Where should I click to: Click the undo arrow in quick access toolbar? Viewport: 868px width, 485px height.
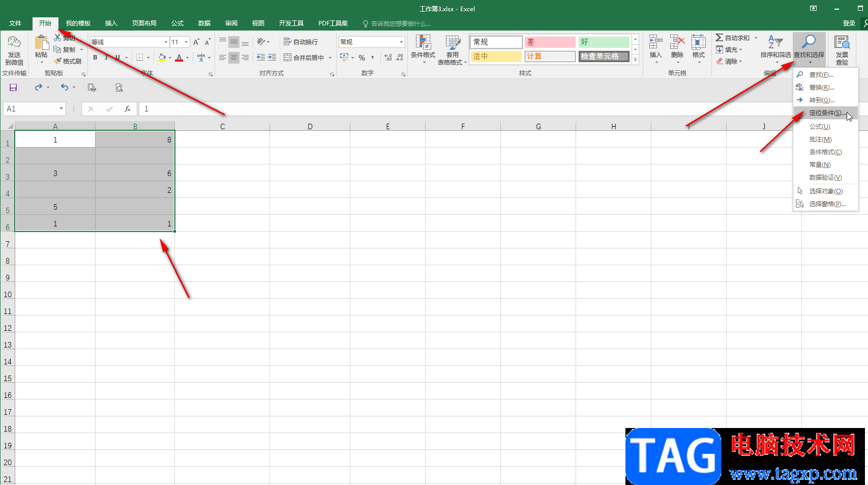[65, 88]
